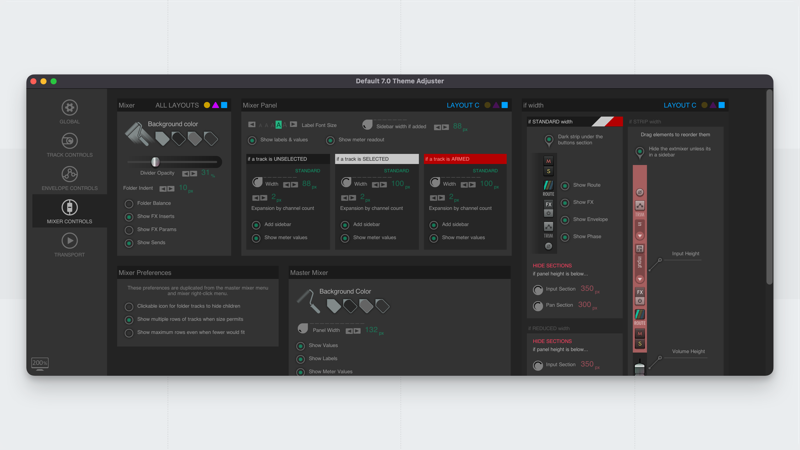Click the Width knob for SELECTED track
800x450 pixels.
(346, 182)
